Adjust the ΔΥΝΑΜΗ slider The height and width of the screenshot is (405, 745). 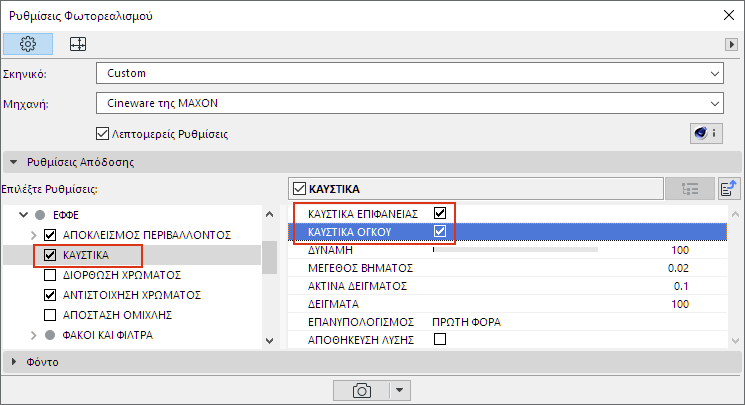point(514,250)
